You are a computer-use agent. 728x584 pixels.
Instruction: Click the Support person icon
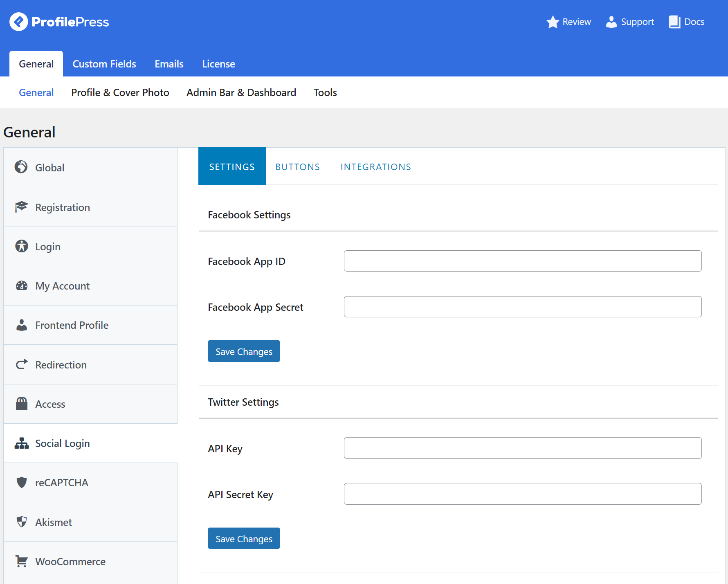[611, 22]
